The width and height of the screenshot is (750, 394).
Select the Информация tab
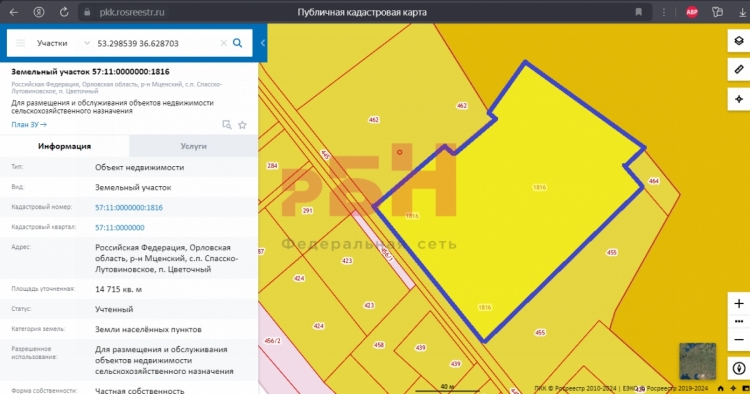click(65, 146)
